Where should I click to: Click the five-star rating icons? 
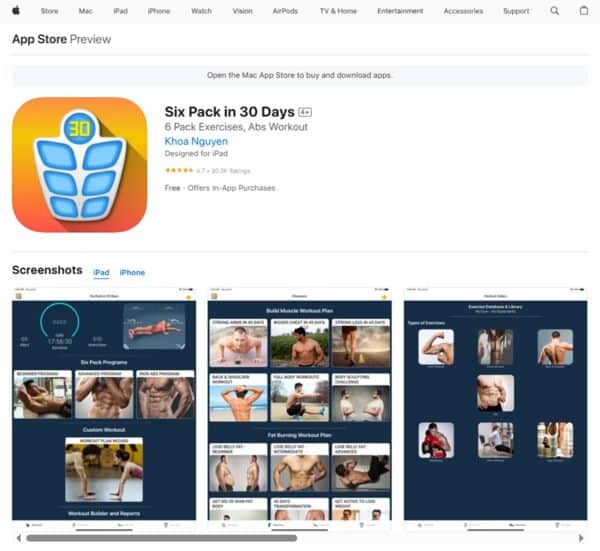179,170
